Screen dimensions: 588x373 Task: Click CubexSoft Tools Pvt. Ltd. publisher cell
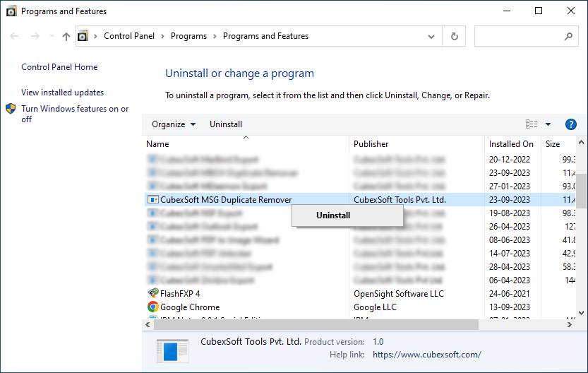pos(400,200)
